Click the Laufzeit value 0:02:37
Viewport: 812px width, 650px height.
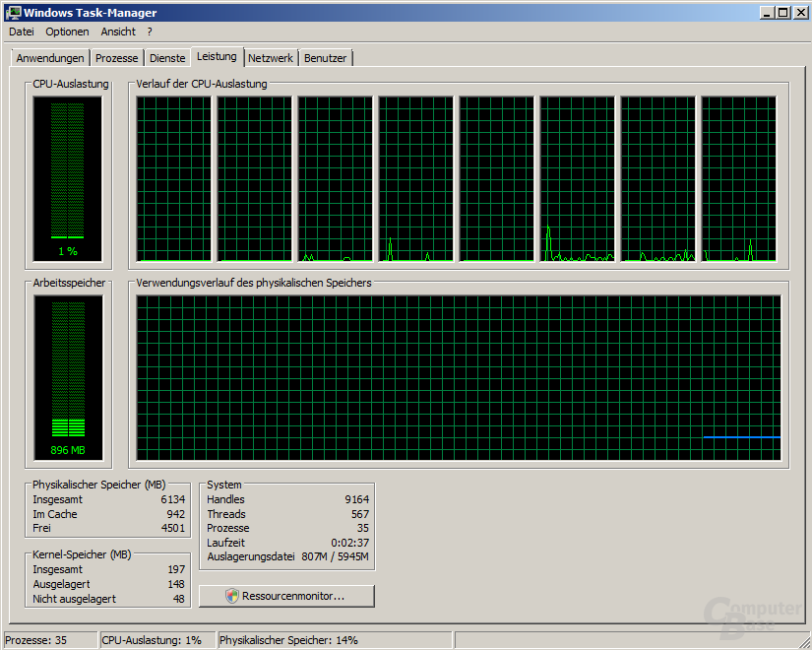point(350,543)
